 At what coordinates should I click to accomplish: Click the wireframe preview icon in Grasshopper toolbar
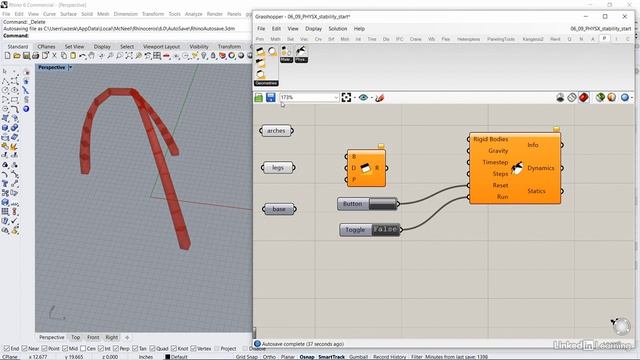point(572,98)
